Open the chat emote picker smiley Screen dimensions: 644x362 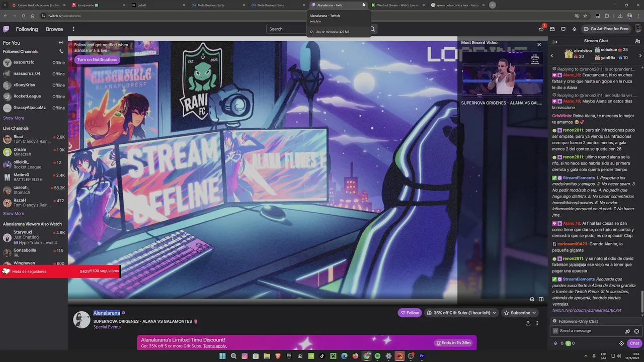click(636, 331)
